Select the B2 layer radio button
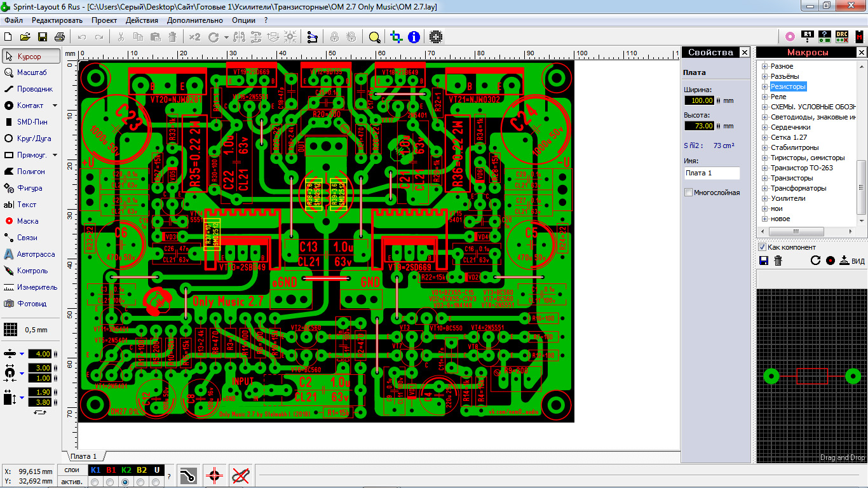This screenshot has width=868, height=488. [x=140, y=482]
